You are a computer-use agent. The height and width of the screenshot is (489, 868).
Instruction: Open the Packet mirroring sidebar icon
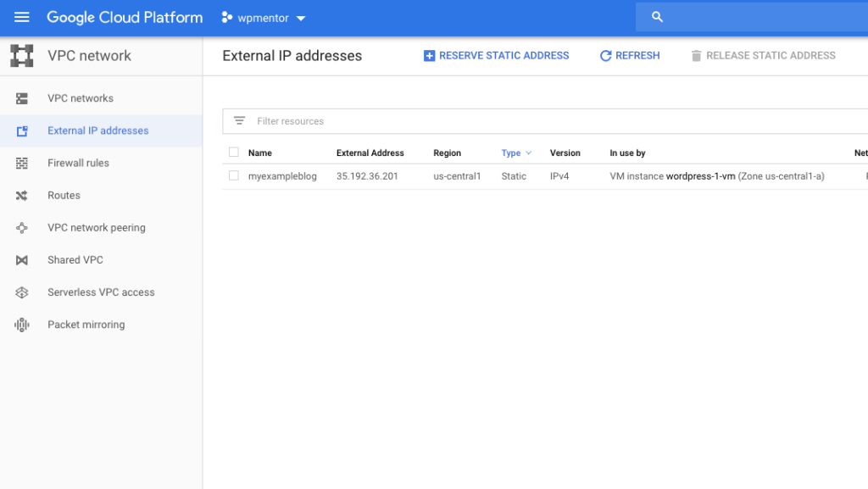point(21,324)
